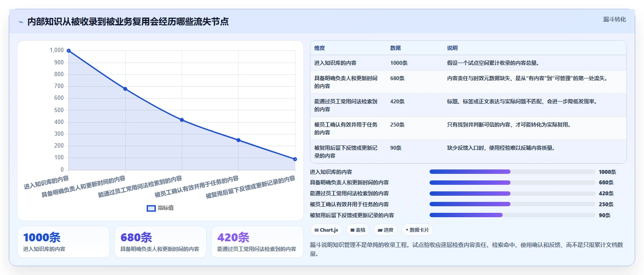The height and width of the screenshot is (275, 644).
Task: Toggle the 指标值 legend item
Action: pos(160,208)
